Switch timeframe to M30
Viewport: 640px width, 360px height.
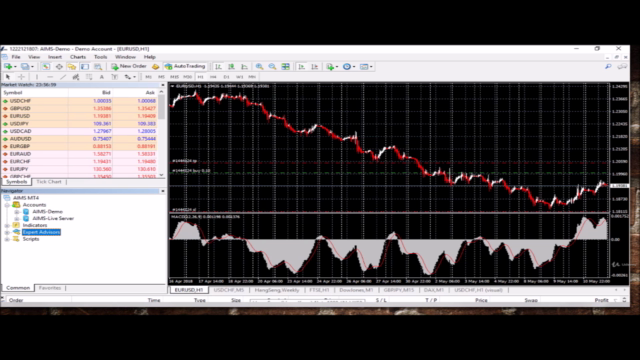coord(187,77)
